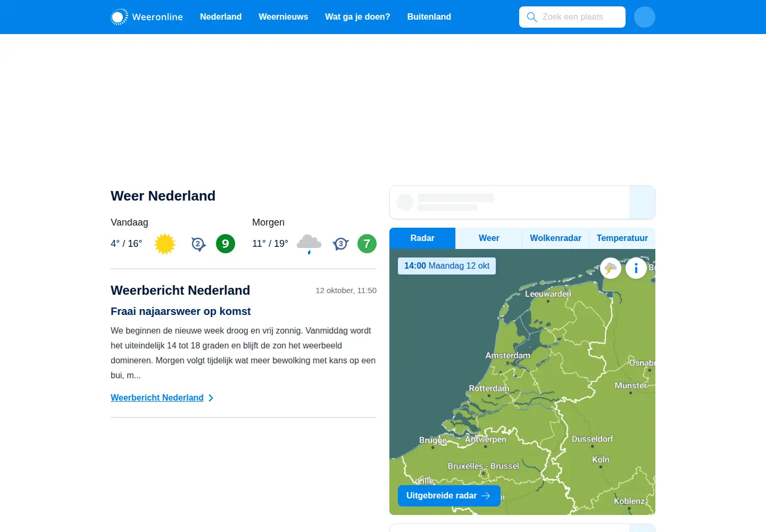Click the search magnifier icon

tap(531, 17)
